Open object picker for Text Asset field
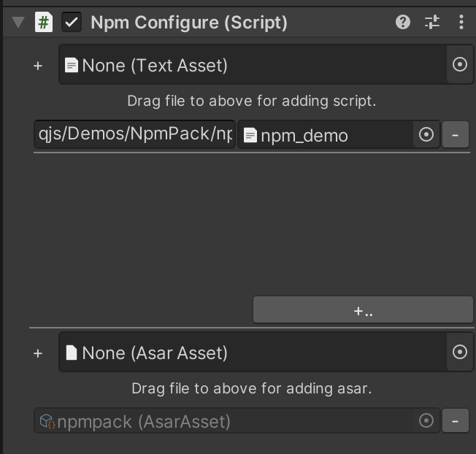The height and width of the screenshot is (454, 476). click(x=459, y=65)
